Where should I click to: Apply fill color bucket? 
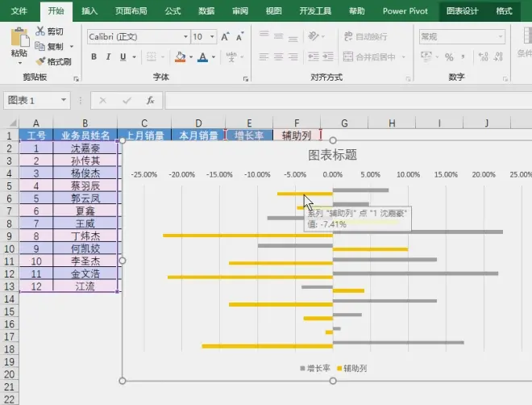pyautogui.click(x=181, y=56)
